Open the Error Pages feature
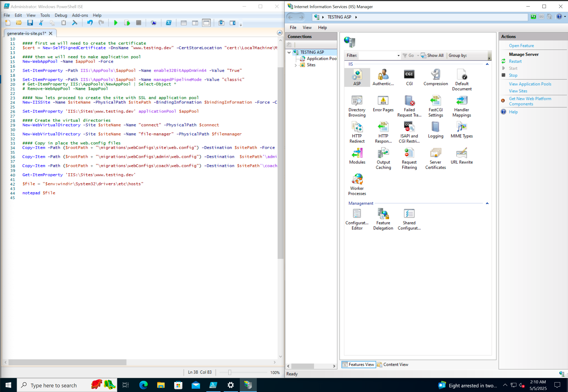This screenshot has width=568, height=392. [383, 104]
